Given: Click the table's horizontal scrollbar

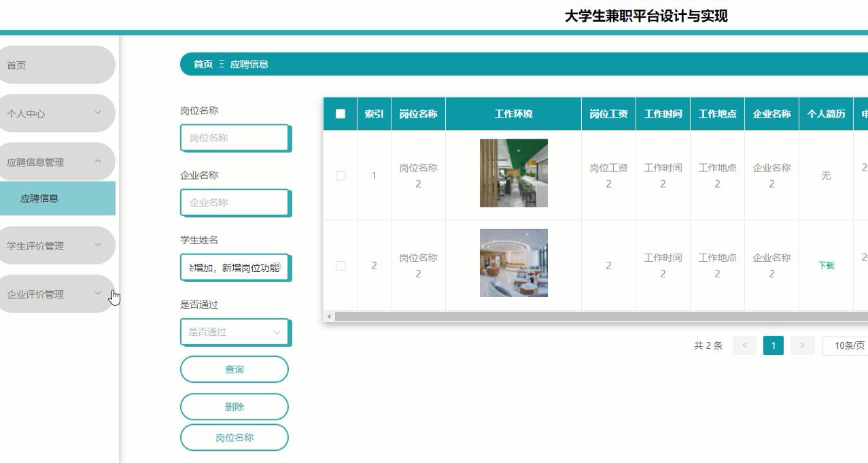Looking at the screenshot, I should pos(591,315).
